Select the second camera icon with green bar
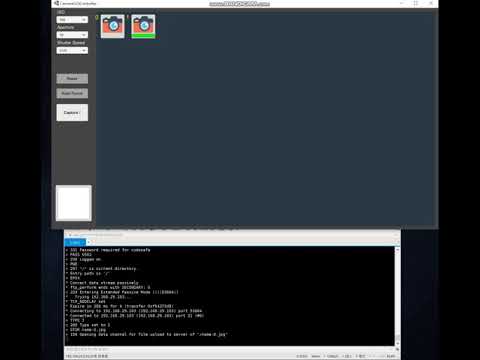 [143, 26]
